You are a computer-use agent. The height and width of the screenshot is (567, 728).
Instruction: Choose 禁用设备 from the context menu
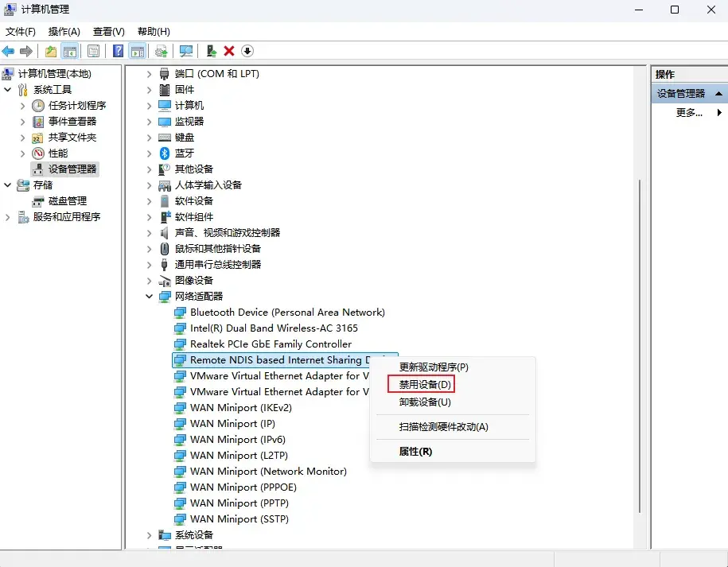click(x=421, y=383)
